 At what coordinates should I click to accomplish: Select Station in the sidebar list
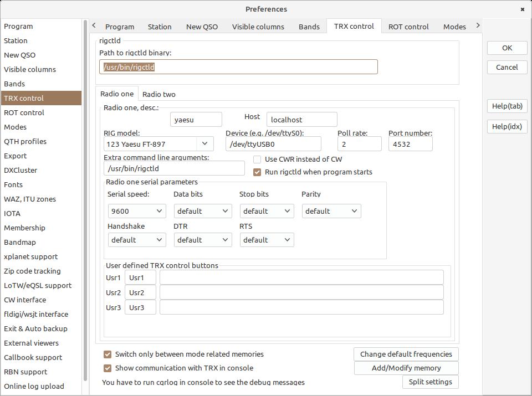pyautogui.click(x=41, y=40)
